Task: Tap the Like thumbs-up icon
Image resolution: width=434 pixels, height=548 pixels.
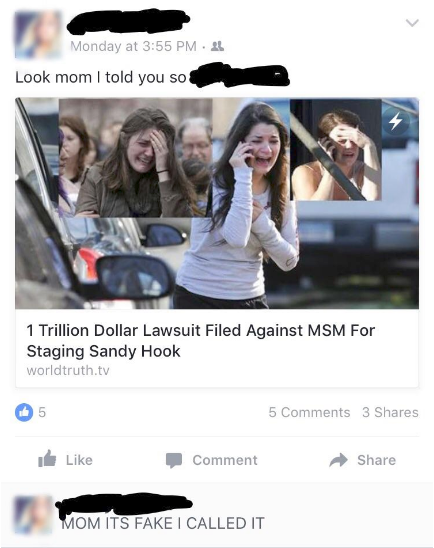Action: coord(47,459)
